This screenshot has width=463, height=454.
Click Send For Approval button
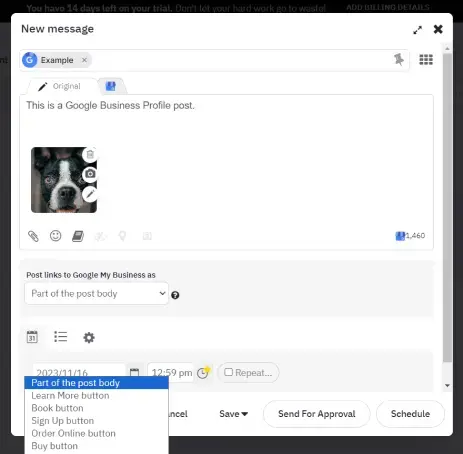coord(317,414)
